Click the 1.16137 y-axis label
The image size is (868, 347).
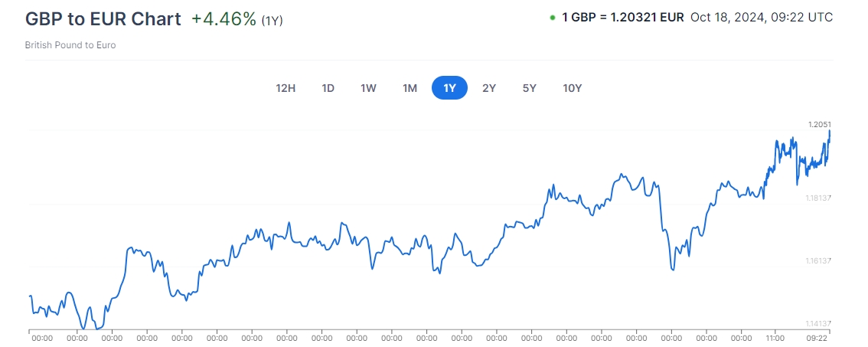(x=818, y=260)
